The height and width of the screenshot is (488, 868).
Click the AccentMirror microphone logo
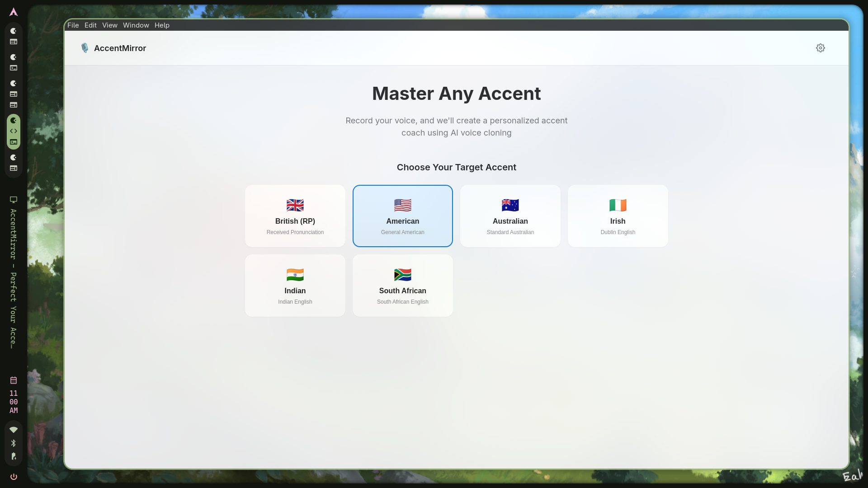coord(85,48)
